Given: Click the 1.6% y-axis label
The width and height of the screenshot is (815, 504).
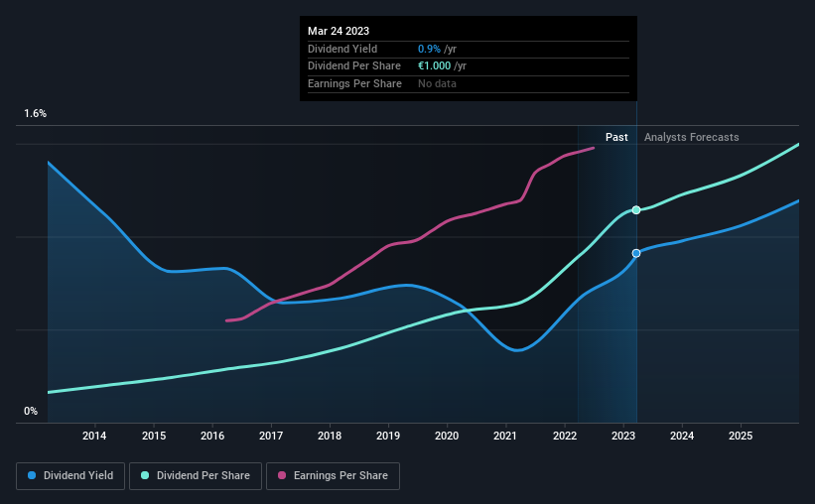Looking at the screenshot, I should 36,114.
